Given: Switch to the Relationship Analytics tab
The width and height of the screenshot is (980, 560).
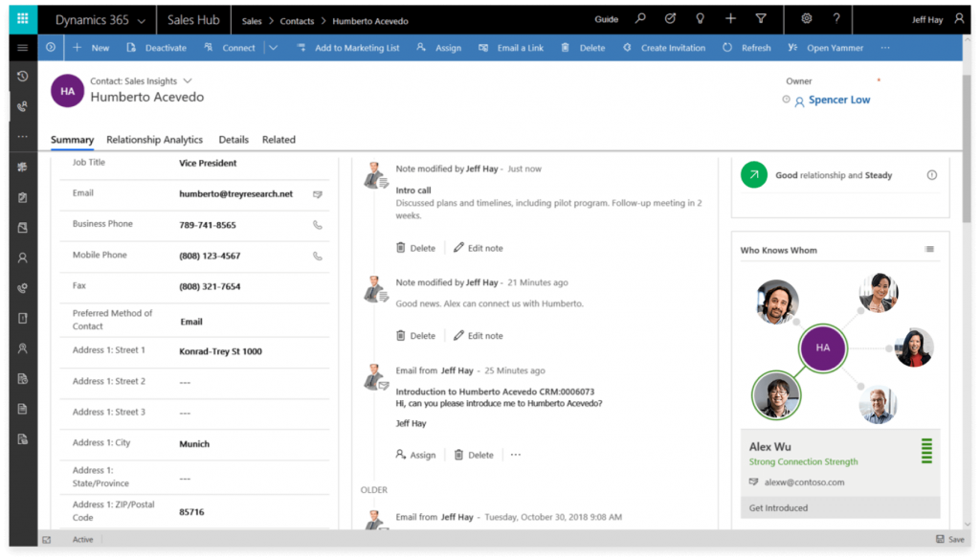Looking at the screenshot, I should (154, 140).
